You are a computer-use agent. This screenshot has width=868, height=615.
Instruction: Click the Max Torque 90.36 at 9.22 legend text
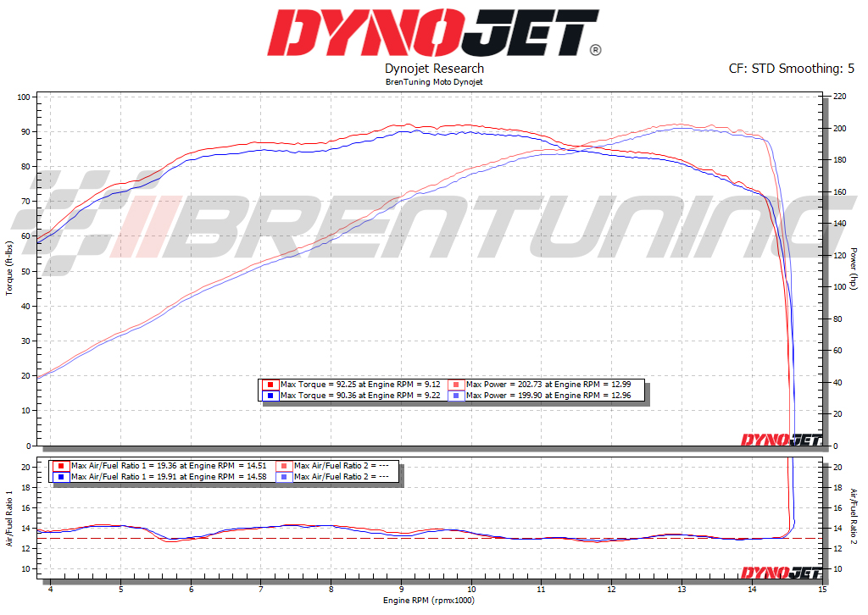(360, 396)
